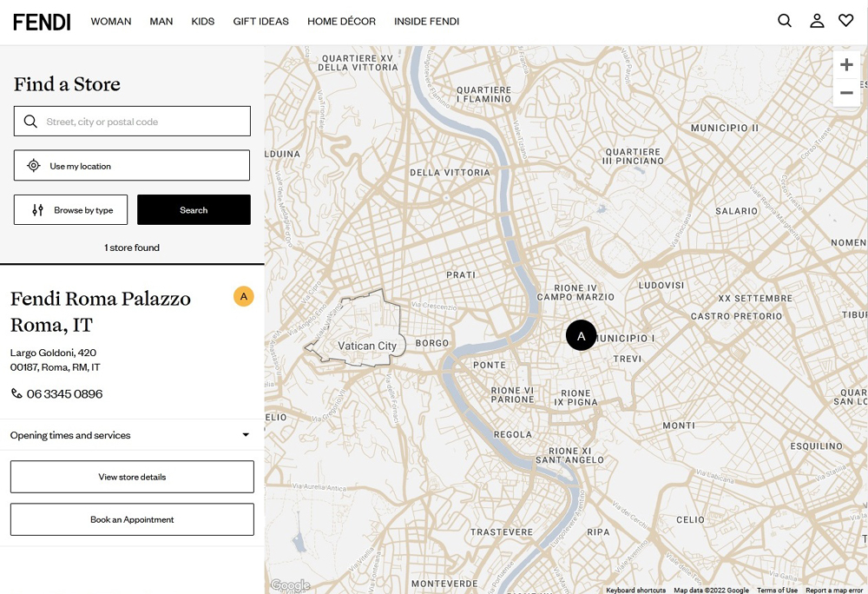Viewport: 868px width, 594px height.
Task: Collapse the Opening times chevron arrow
Action: 246,435
